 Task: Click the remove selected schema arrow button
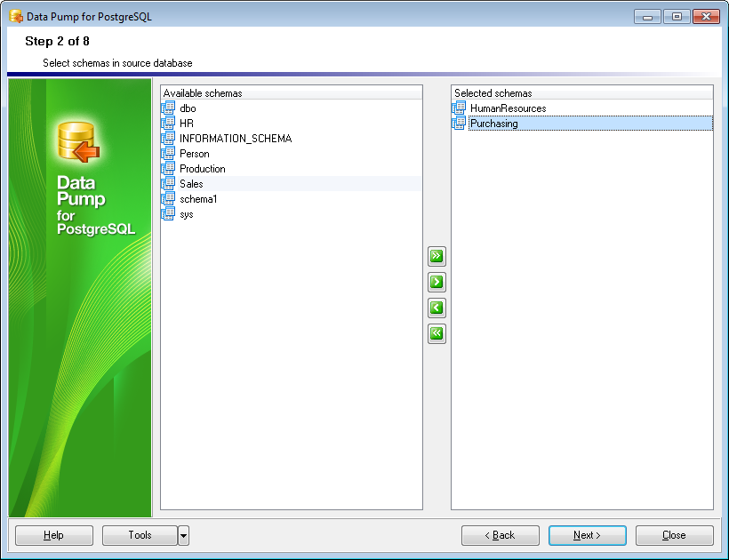(437, 308)
